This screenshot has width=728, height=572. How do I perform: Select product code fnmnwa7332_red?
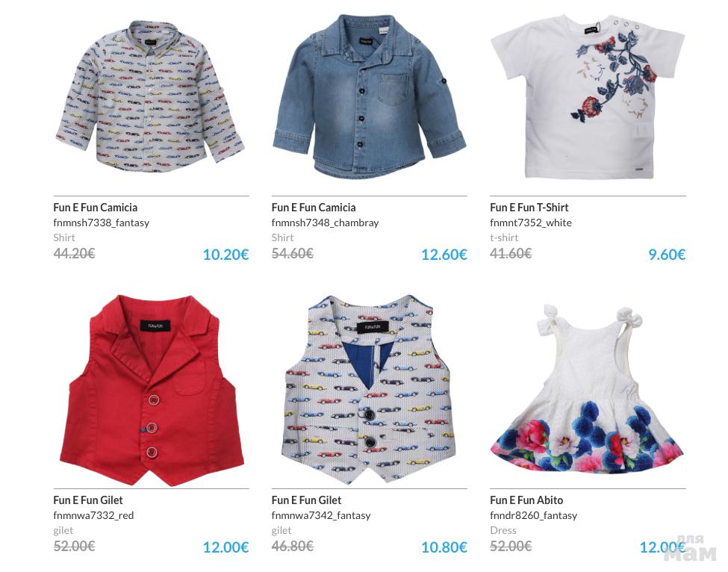pos(93,515)
